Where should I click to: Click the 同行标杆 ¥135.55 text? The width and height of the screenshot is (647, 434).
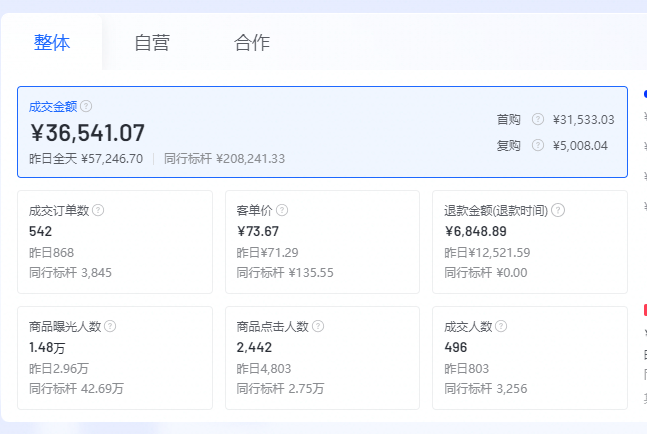[x=285, y=273]
